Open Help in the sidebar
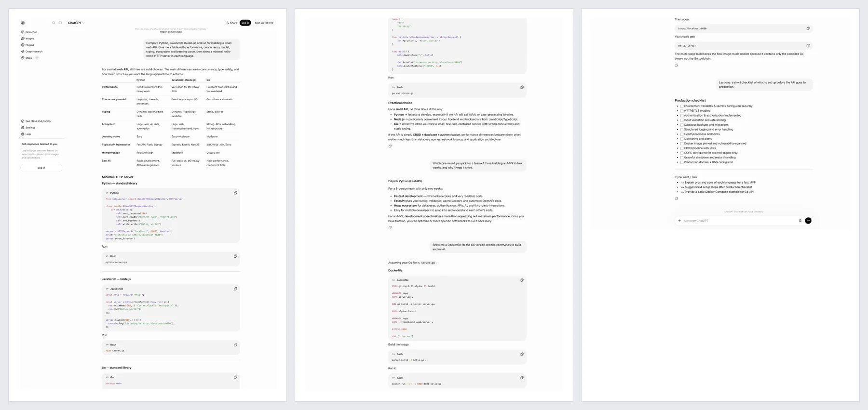 [x=26, y=134]
